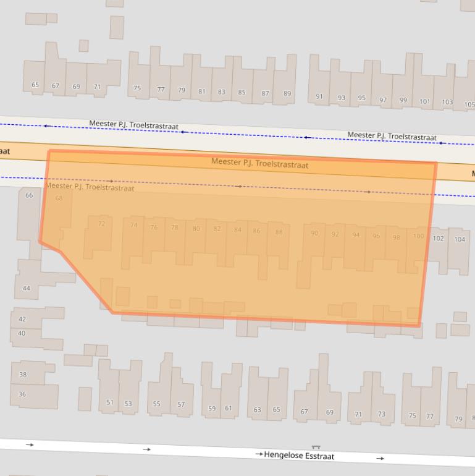Viewport: 475px width, 476px height.
Task: Select house 72 in the orange zone
Action: [101, 224]
